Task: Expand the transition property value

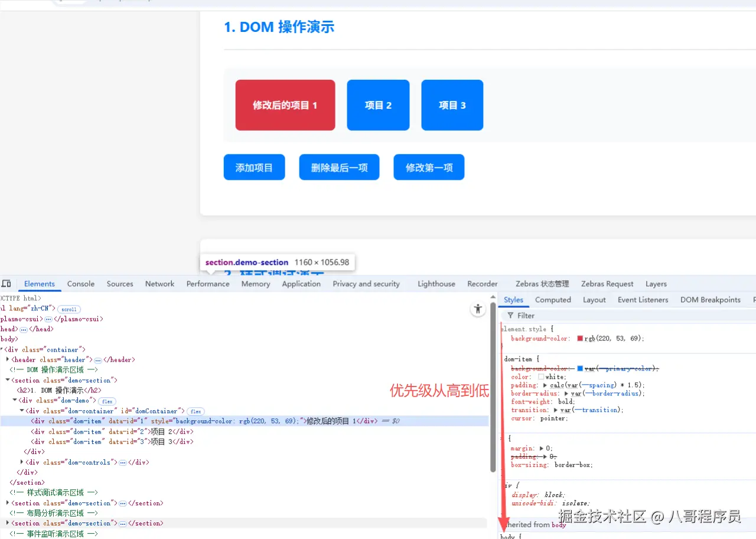Action: (557, 410)
